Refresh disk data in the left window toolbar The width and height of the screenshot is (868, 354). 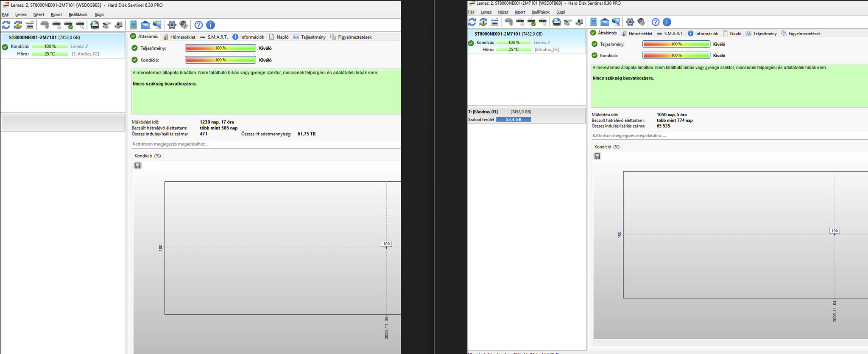coord(6,25)
